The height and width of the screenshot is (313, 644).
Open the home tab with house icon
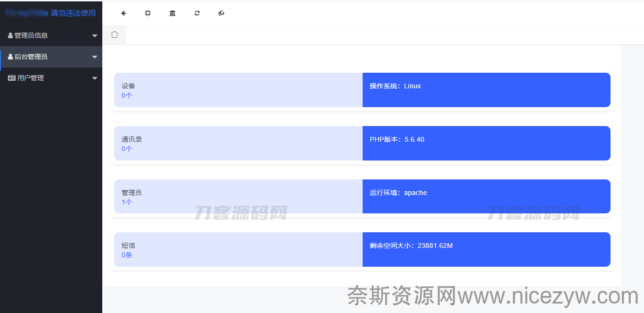pos(115,34)
